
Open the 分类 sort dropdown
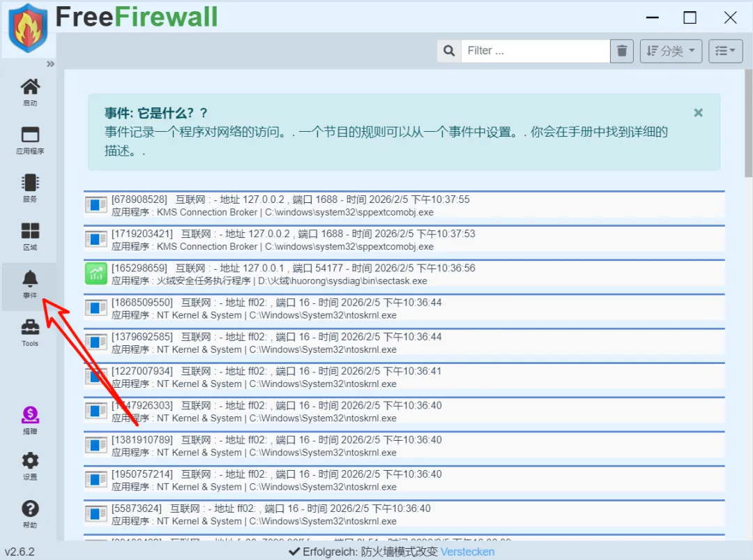click(x=671, y=51)
